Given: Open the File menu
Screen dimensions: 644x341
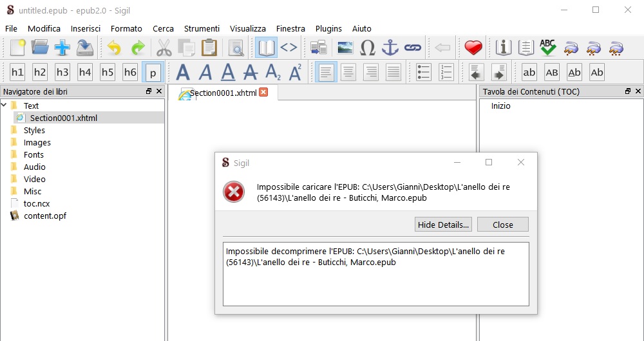Looking at the screenshot, I should (11, 29).
